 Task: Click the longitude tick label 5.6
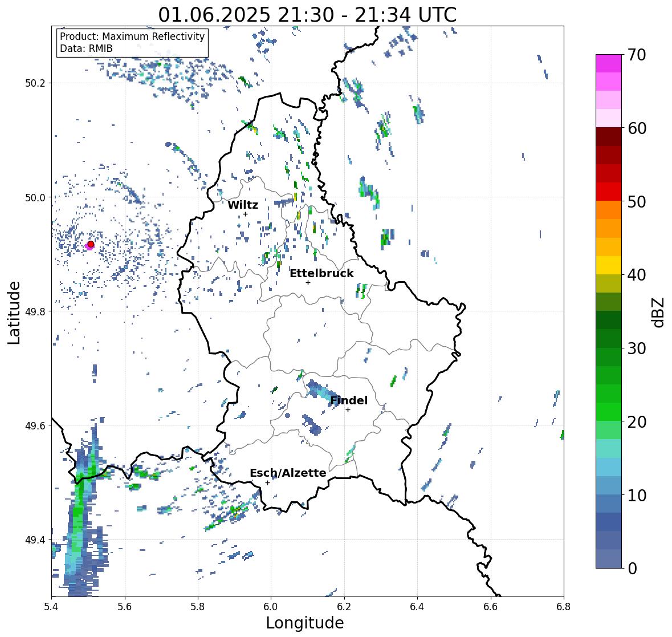click(x=125, y=607)
